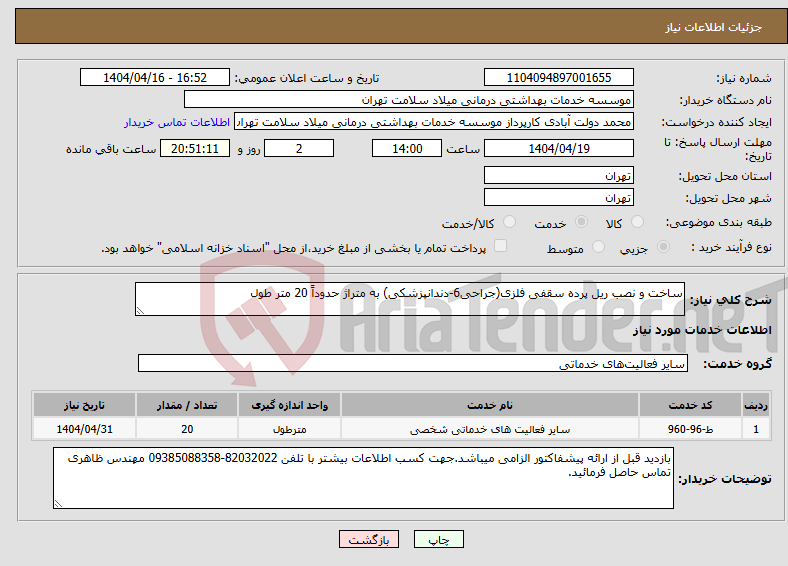
Task: Click the توضیحات خریدار notes textarea
Action: 363,478
